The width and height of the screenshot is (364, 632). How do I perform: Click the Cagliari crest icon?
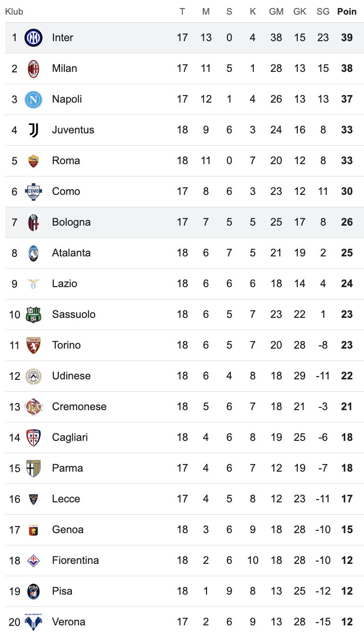34,438
